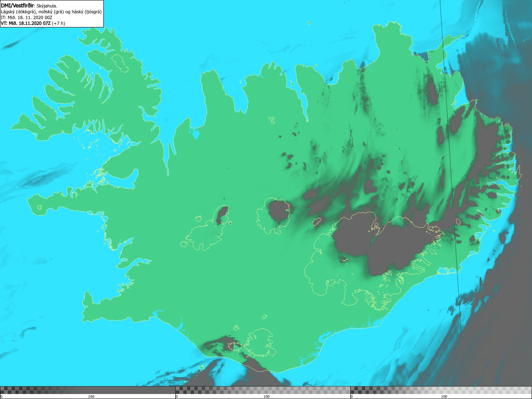
Task: Click the dark gray low-cloud color scale bar
Action: pyautogui.click(x=88, y=390)
